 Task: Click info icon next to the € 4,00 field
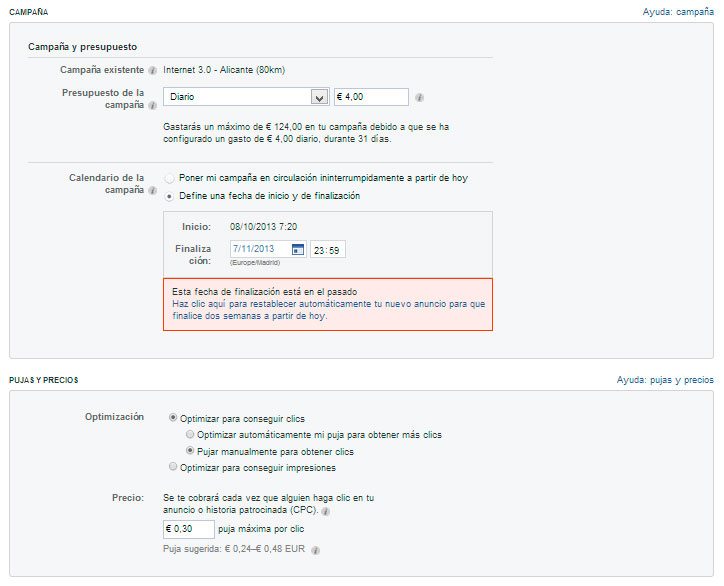[x=419, y=98]
